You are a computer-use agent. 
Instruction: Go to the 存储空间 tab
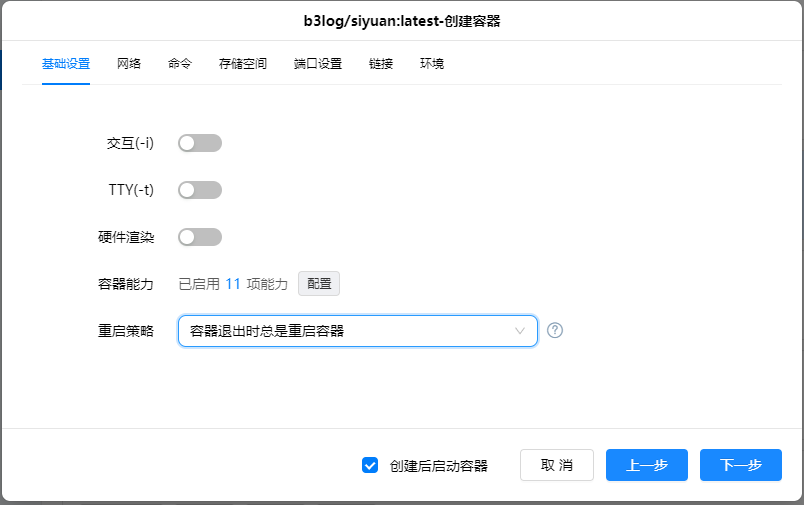(x=243, y=64)
